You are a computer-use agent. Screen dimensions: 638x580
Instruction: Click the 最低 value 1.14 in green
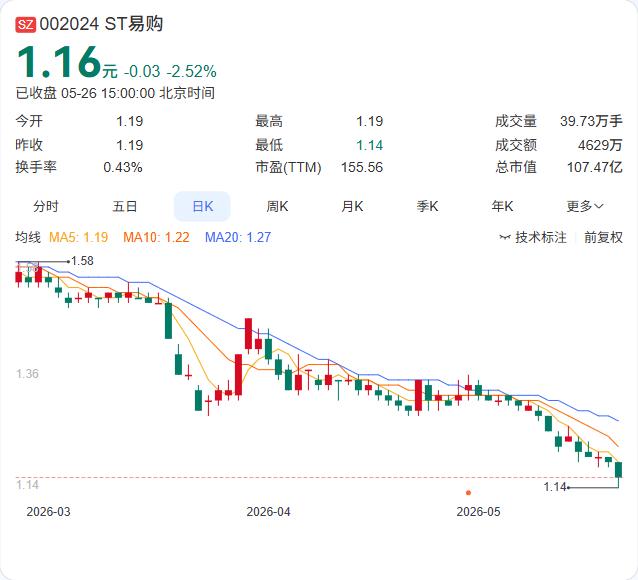(x=369, y=145)
